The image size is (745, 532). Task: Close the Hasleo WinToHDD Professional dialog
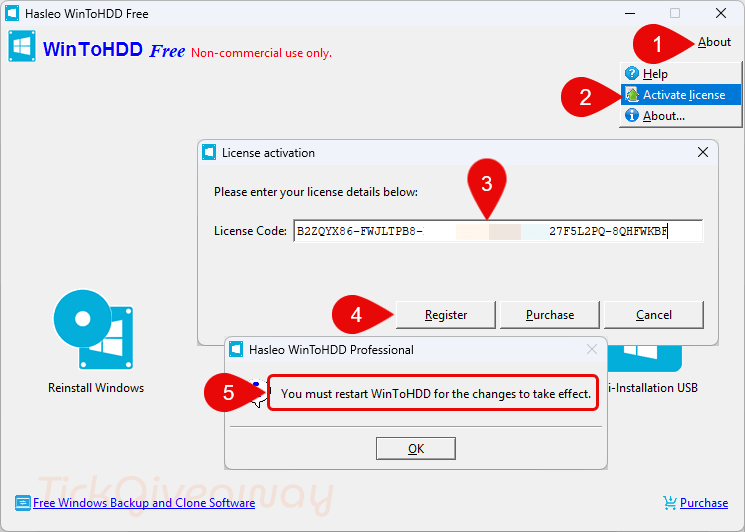click(x=592, y=350)
